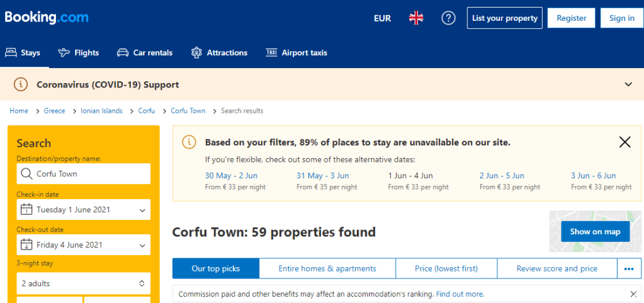This screenshot has width=644, height=303.
Task: Select alternative dates 30 May - 2 Jun
Action: pyautogui.click(x=231, y=176)
